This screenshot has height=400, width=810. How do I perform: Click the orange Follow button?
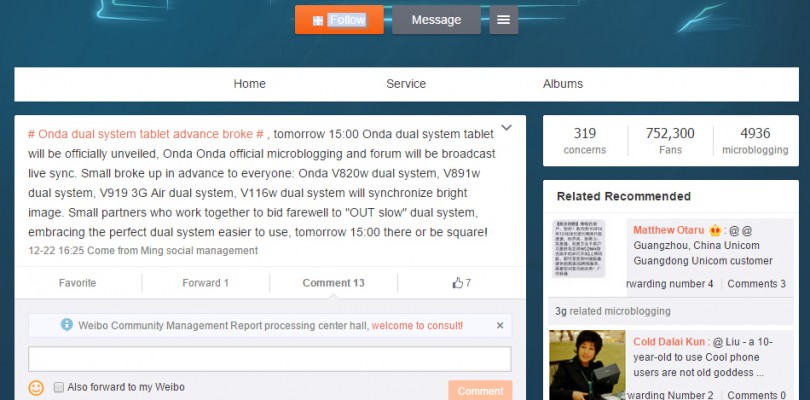tap(339, 20)
